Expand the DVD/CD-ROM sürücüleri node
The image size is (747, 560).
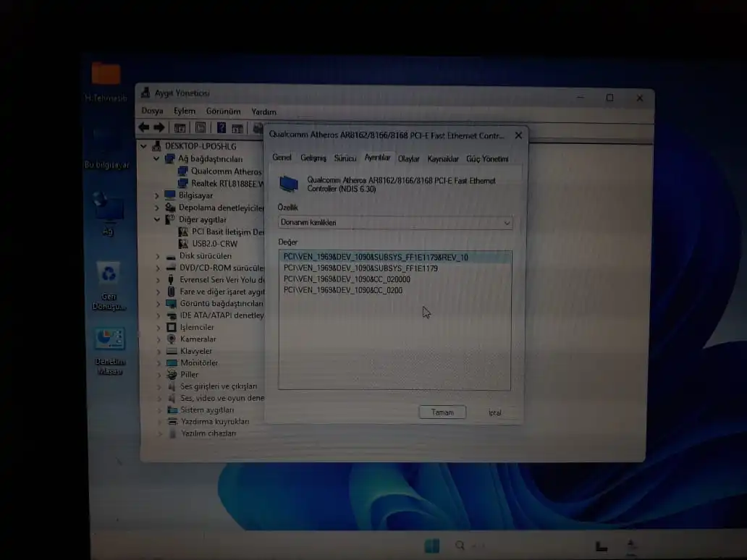click(x=158, y=268)
